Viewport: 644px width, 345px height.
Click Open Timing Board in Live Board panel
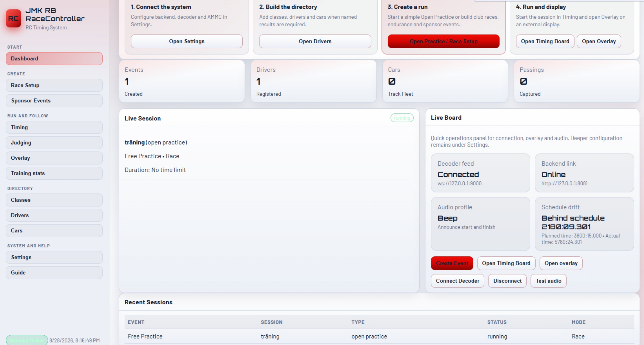point(506,263)
